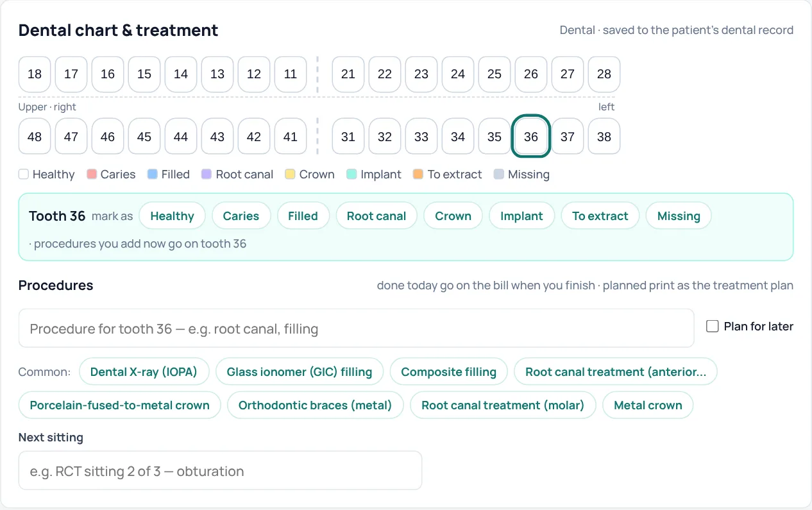Mark tooth 36 as To extract chip
The width and height of the screenshot is (812, 510).
(600, 216)
